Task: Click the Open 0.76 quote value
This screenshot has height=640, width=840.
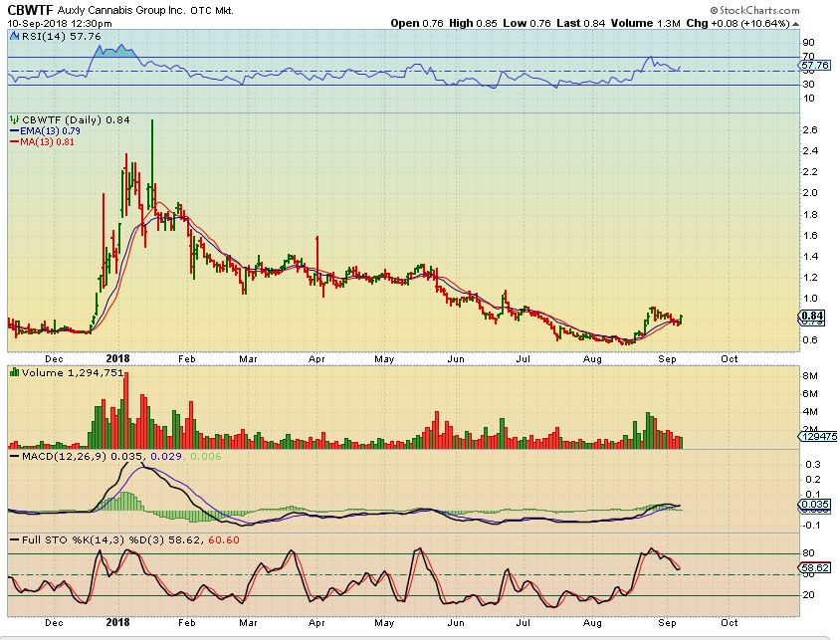Action: pos(417,23)
